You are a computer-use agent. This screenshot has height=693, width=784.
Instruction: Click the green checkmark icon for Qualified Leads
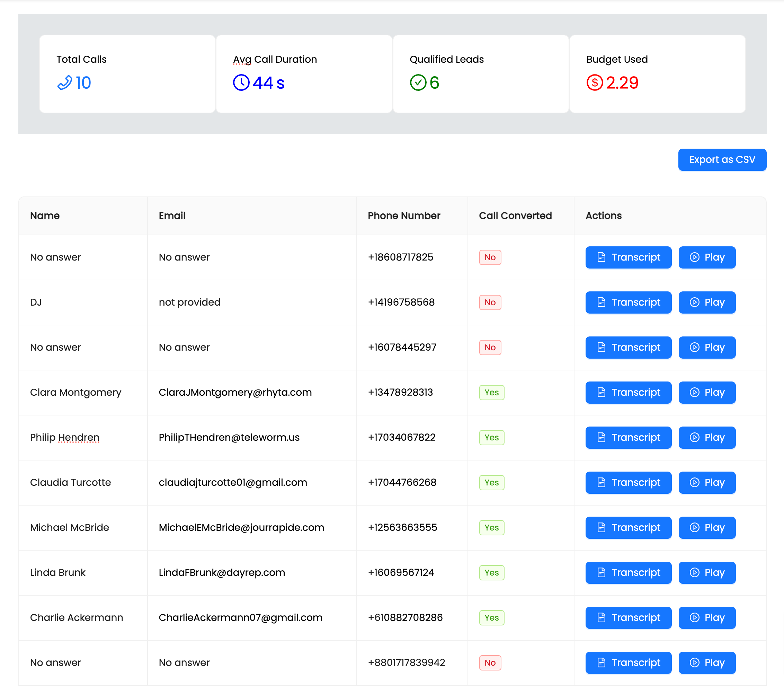point(418,82)
